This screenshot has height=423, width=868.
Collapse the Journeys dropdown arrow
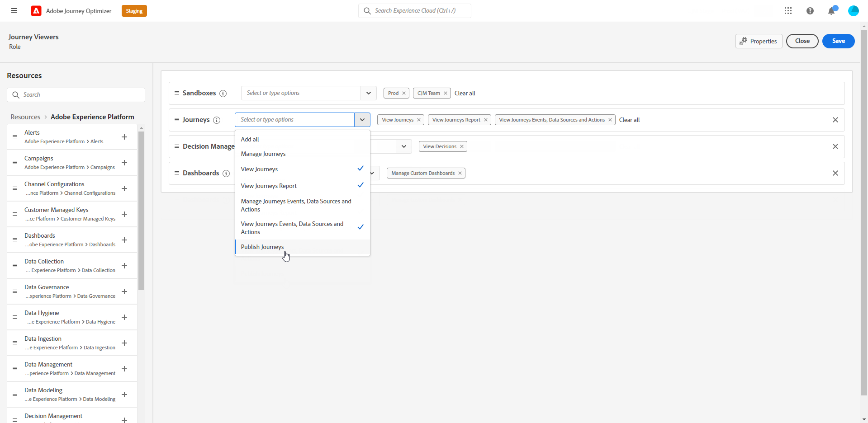362,120
